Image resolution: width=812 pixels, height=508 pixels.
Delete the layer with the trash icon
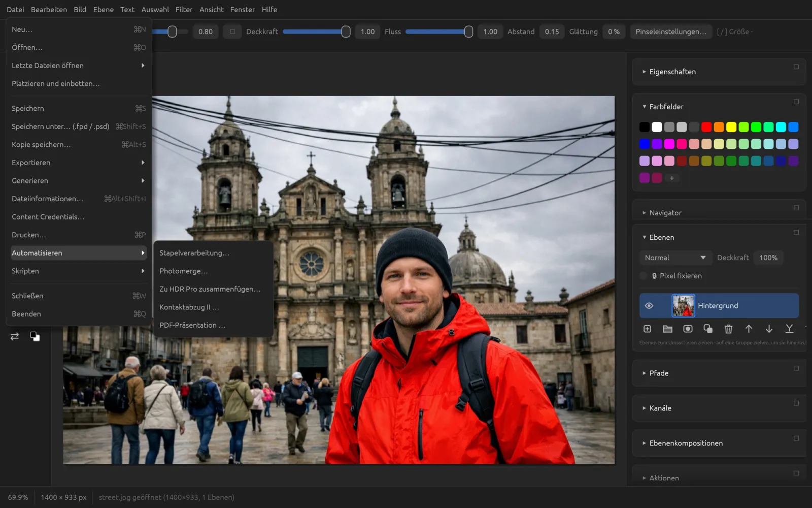pos(728,329)
